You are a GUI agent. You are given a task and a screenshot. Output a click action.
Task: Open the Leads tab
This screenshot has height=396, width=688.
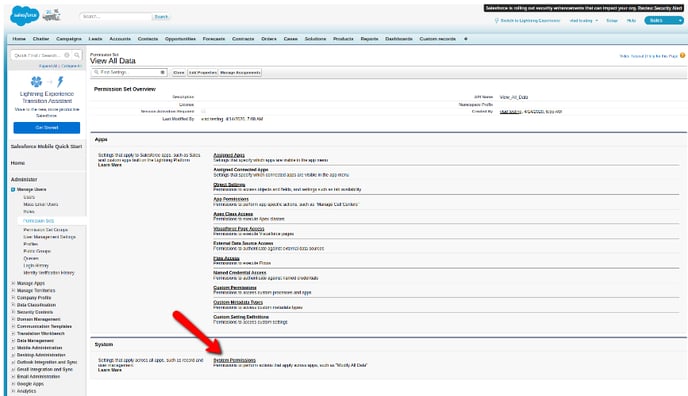tap(95, 39)
